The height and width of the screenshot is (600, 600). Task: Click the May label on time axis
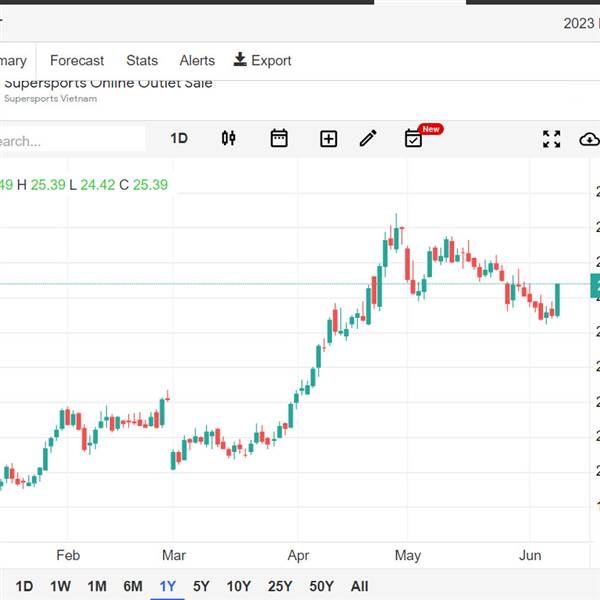point(408,555)
